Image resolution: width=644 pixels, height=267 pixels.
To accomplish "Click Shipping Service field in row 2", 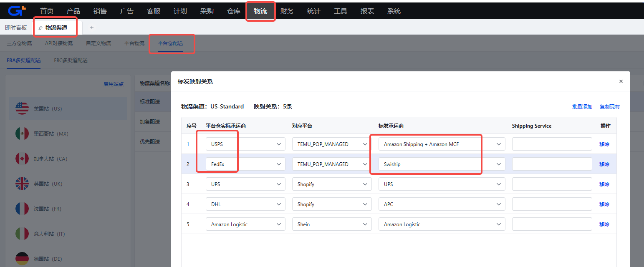I will pos(552,164).
